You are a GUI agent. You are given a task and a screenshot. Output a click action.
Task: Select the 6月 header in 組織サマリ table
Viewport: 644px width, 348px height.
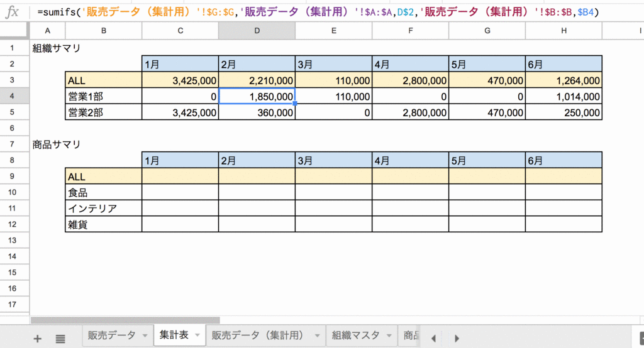click(x=564, y=64)
